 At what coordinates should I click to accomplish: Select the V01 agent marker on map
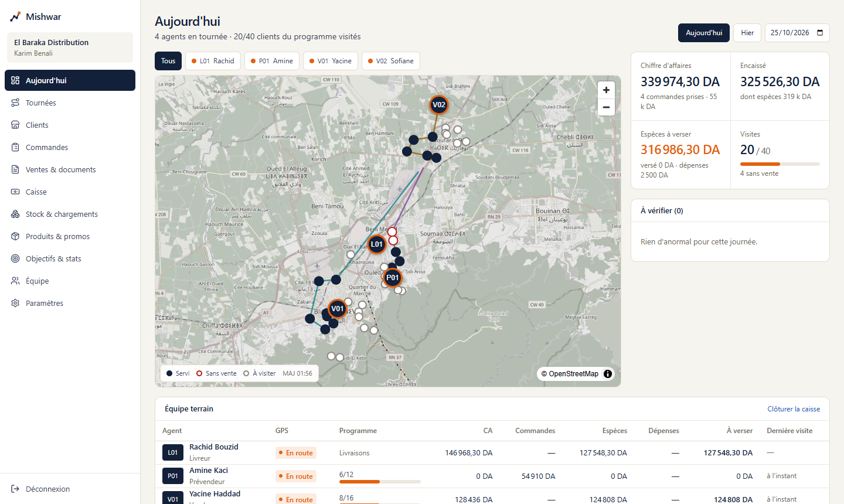coord(337,309)
